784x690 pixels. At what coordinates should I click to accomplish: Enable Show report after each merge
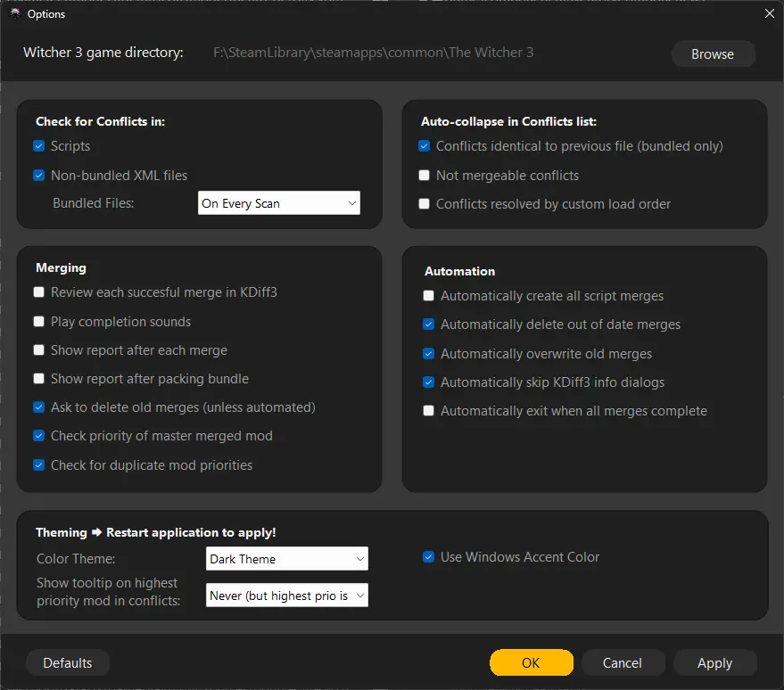(38, 349)
